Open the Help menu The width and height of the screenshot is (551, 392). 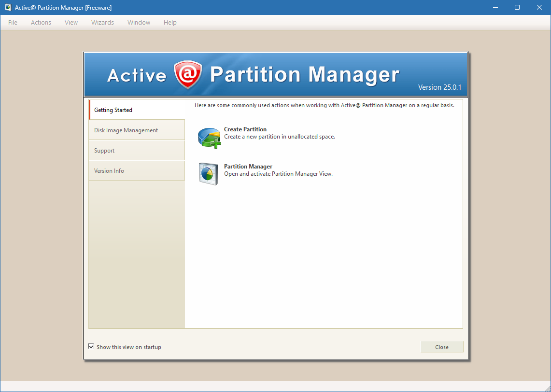pyautogui.click(x=170, y=23)
